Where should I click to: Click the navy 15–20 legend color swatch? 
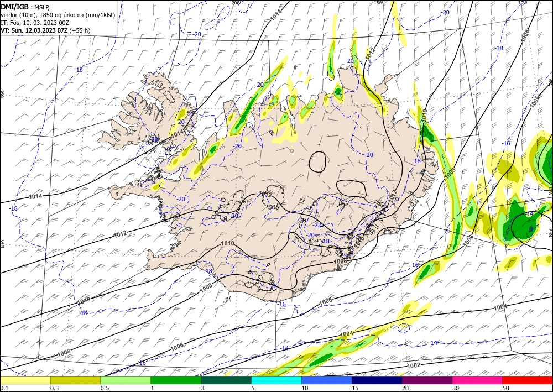(x=377, y=380)
